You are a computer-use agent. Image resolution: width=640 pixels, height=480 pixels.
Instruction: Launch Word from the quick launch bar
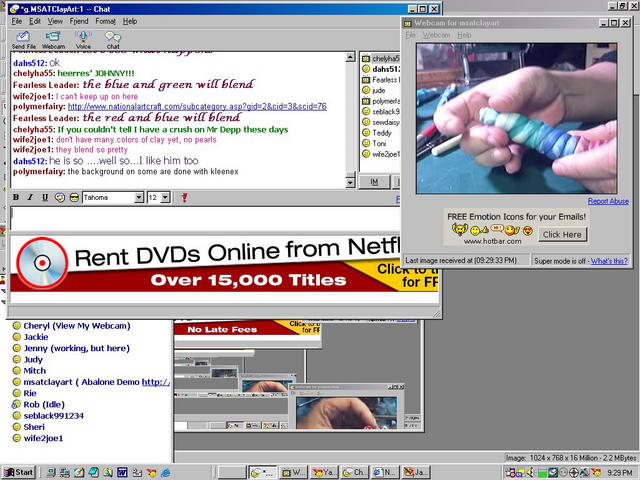122,473
